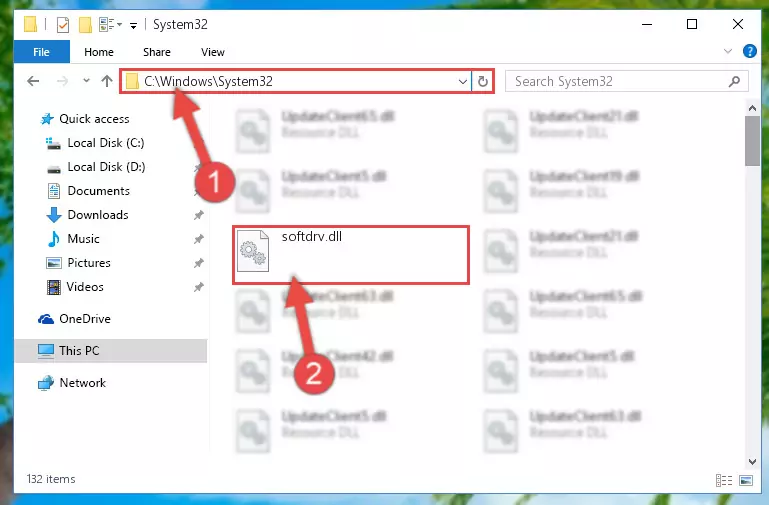The width and height of the screenshot is (769, 505).
Task: Expand the ribbon with the chevron
Action: pyautogui.click(x=728, y=51)
